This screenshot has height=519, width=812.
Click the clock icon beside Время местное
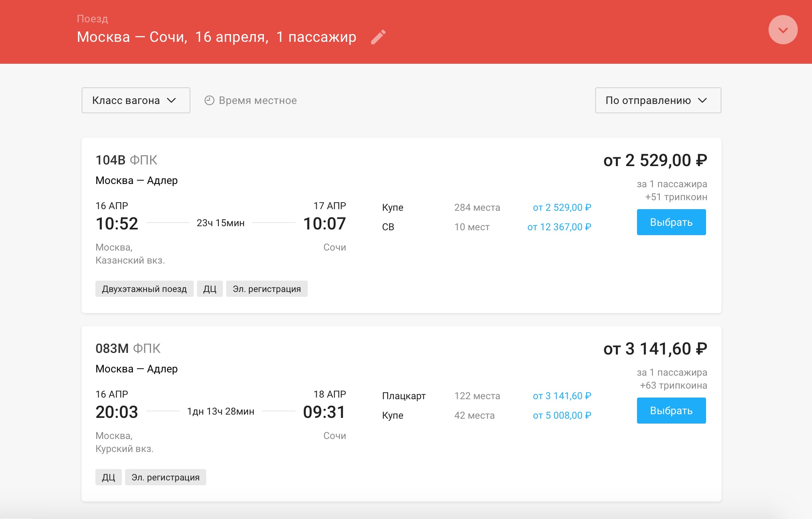click(x=209, y=100)
